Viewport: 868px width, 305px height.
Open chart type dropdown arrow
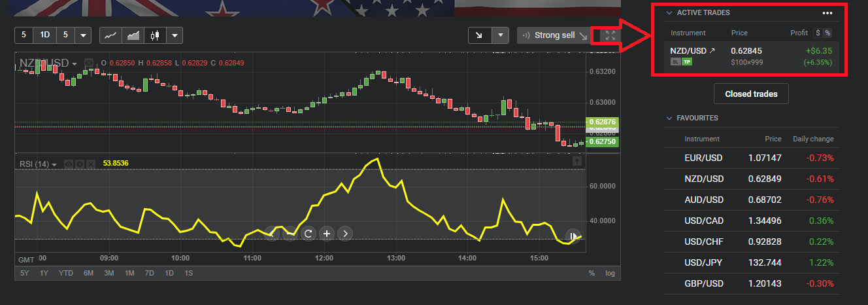coord(174,35)
